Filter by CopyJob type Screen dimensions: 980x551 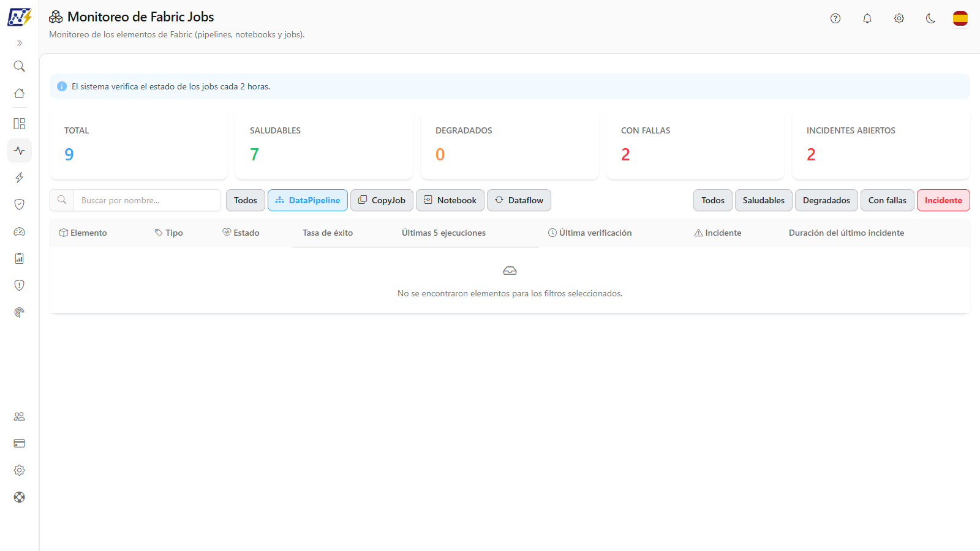(x=382, y=200)
